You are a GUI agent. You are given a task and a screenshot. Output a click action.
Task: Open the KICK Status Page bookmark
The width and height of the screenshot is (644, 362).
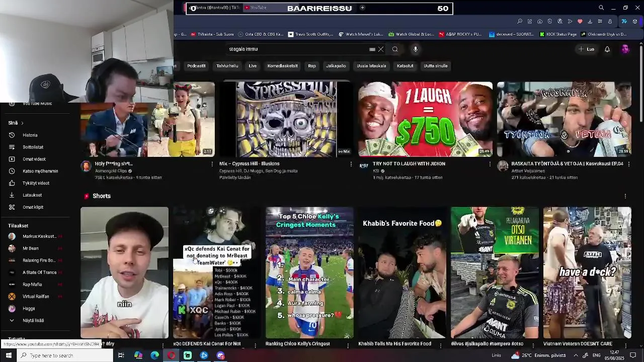point(558,35)
